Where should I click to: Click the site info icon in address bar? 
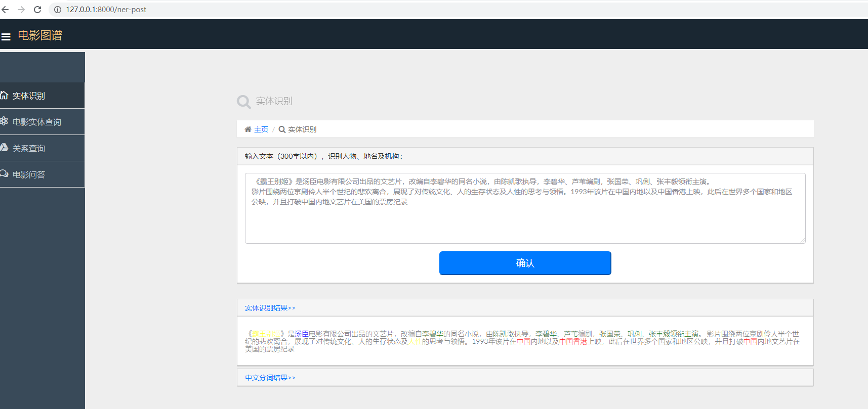(x=58, y=10)
